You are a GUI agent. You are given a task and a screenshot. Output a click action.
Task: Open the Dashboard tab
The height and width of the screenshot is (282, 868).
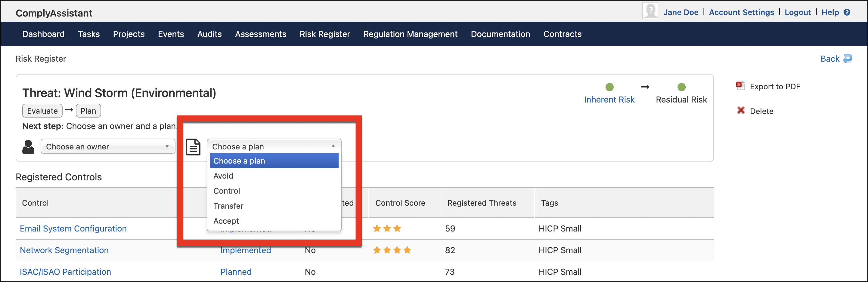coord(43,34)
